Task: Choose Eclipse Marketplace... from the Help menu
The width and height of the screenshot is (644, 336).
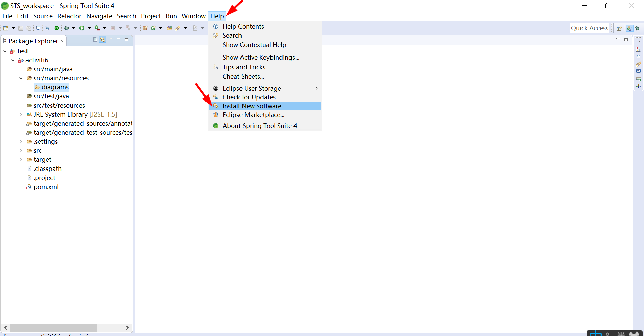Action: click(265, 115)
